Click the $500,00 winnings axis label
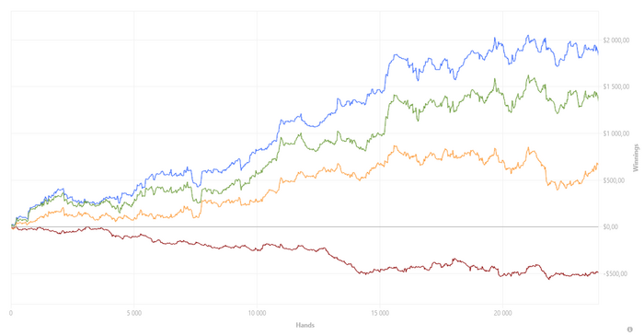This screenshot has width=644, height=335. [x=614, y=180]
